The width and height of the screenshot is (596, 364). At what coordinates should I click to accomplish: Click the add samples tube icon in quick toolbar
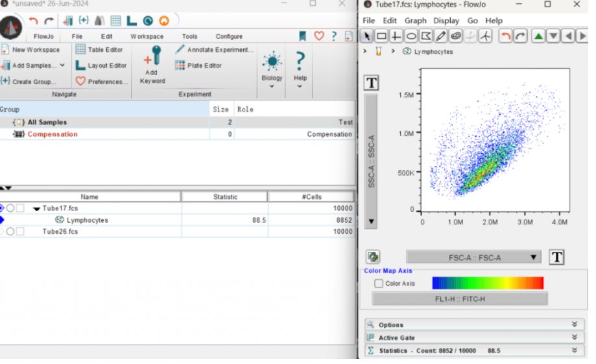[68, 21]
